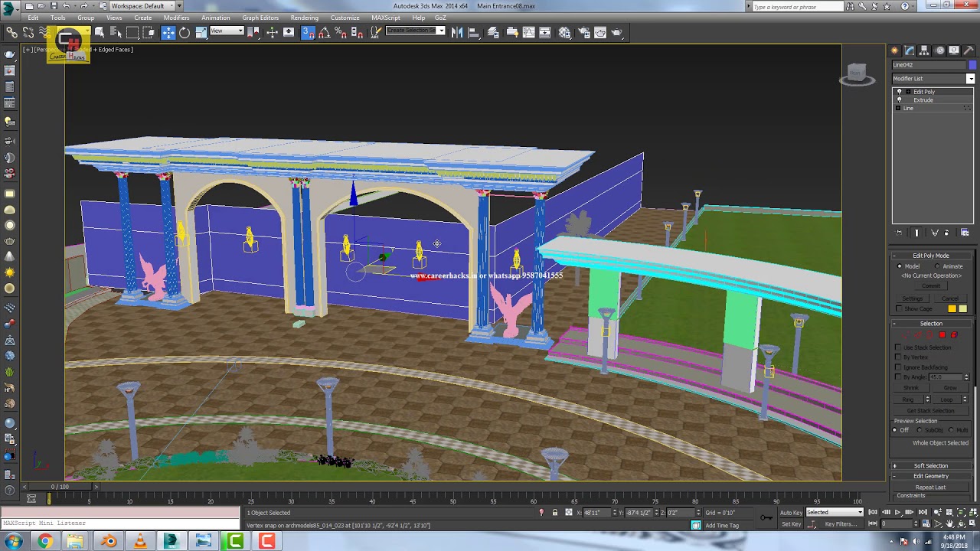Select SubObj preview selection option
The width and height of the screenshot is (980, 551).
[920, 430]
